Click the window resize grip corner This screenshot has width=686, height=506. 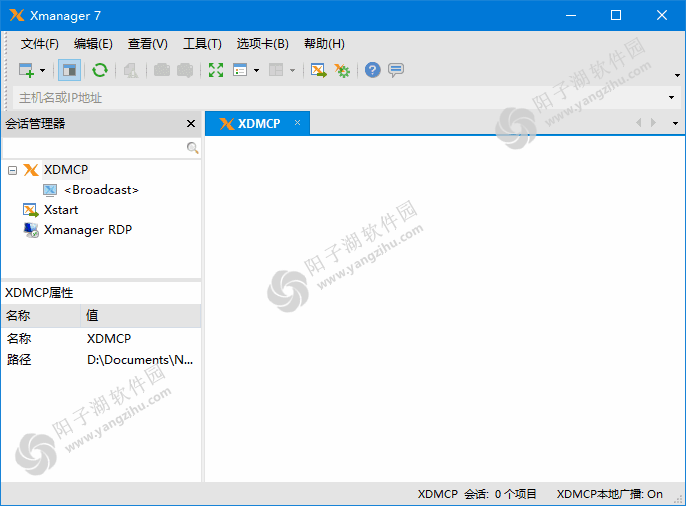click(679, 499)
